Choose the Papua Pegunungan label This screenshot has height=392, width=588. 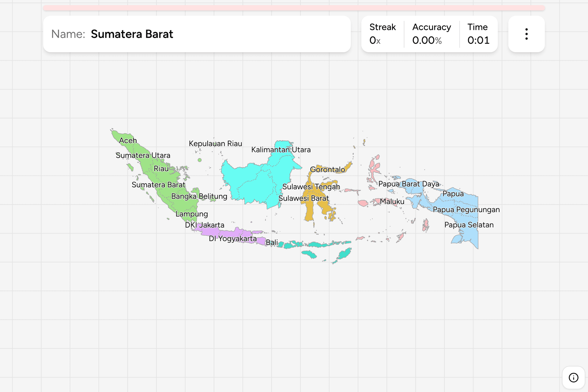[466, 210]
